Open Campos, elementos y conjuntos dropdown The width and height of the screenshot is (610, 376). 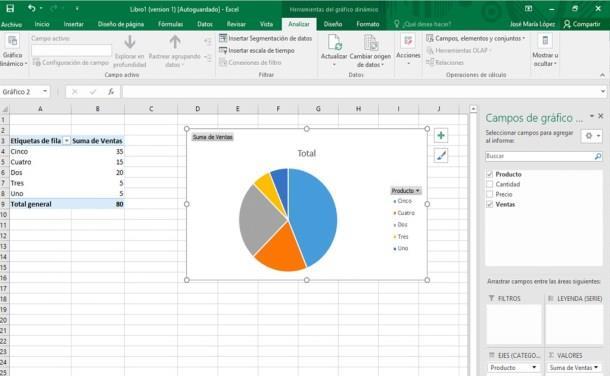(x=475, y=38)
